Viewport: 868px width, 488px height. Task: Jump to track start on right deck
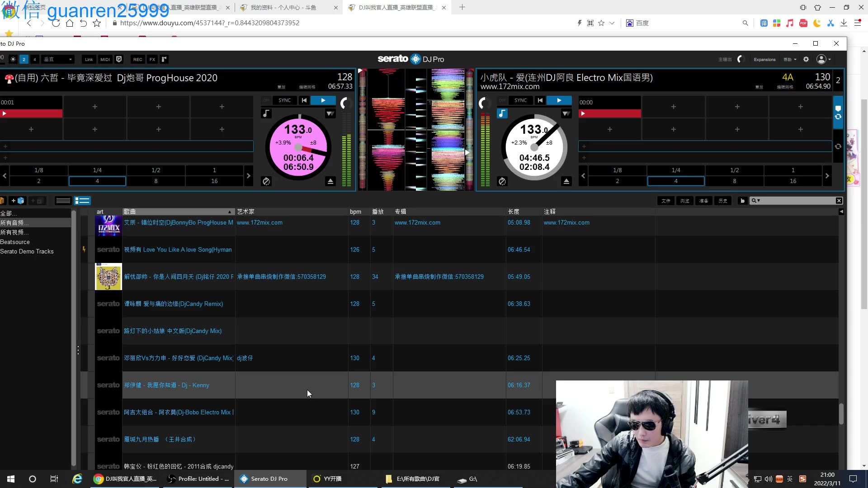coord(540,100)
